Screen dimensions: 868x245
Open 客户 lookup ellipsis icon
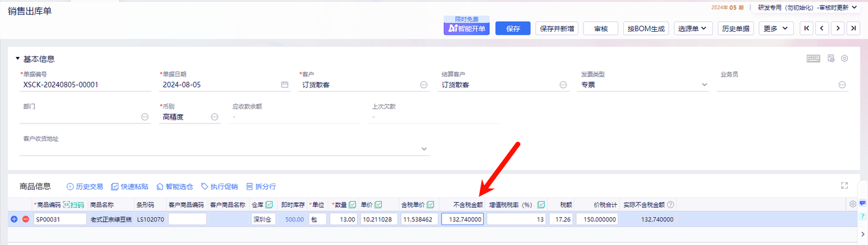pos(424,84)
